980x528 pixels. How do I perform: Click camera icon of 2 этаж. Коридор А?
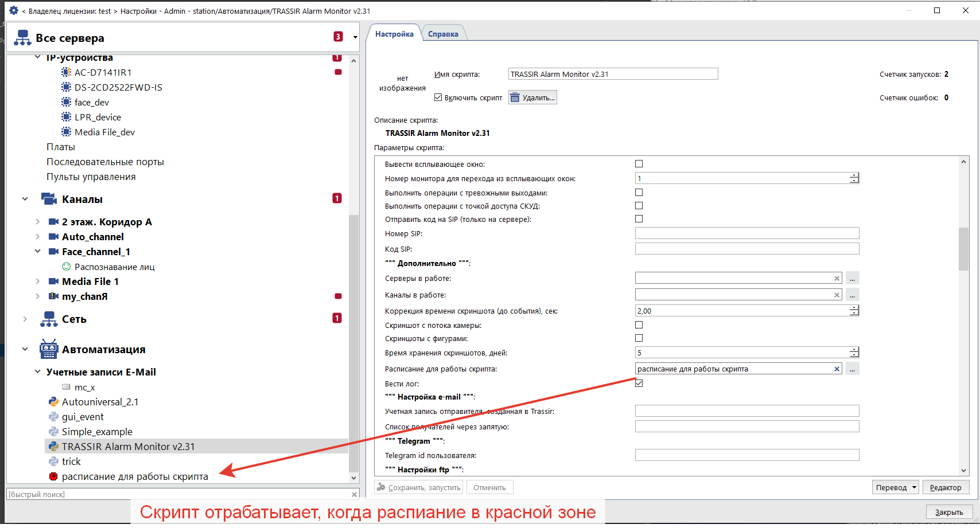(x=53, y=222)
